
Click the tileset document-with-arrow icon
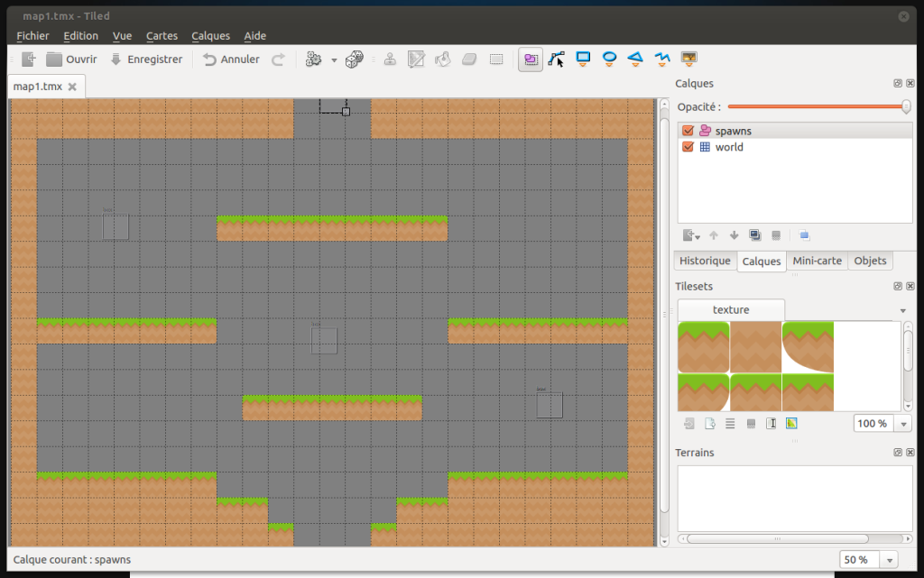point(710,424)
